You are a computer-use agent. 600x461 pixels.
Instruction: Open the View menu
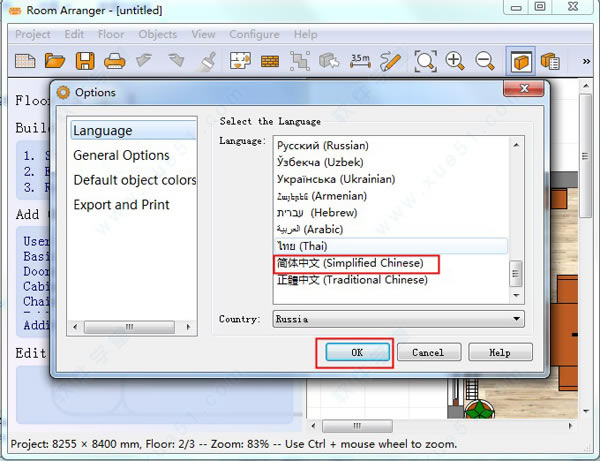pos(203,34)
